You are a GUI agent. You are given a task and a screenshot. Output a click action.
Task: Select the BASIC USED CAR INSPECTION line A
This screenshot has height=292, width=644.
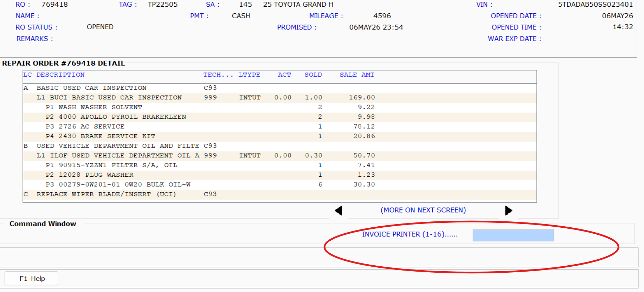(x=279, y=88)
